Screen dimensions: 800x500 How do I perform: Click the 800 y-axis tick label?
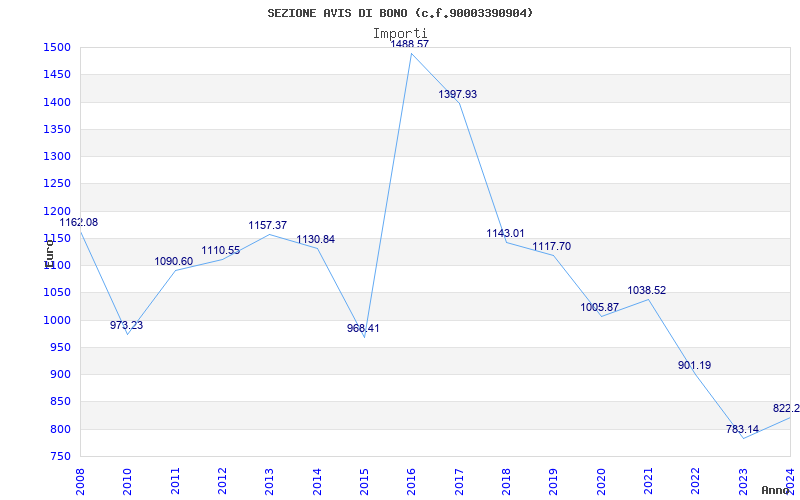tap(60, 429)
